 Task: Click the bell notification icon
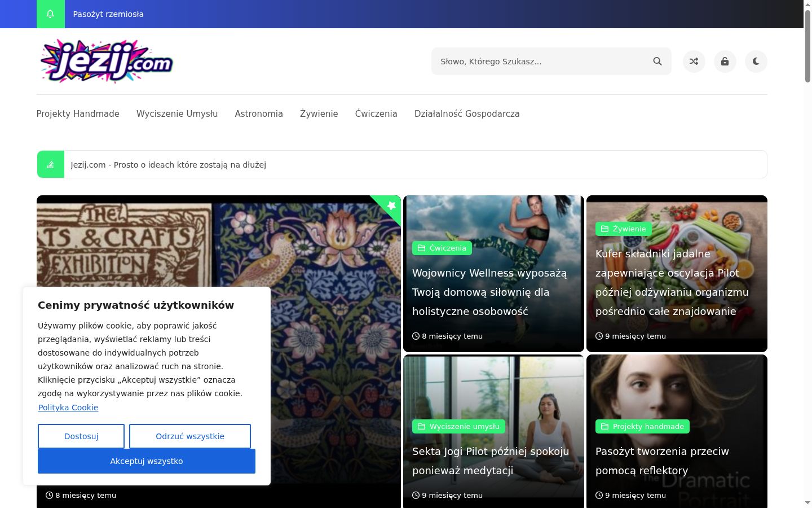click(x=50, y=14)
